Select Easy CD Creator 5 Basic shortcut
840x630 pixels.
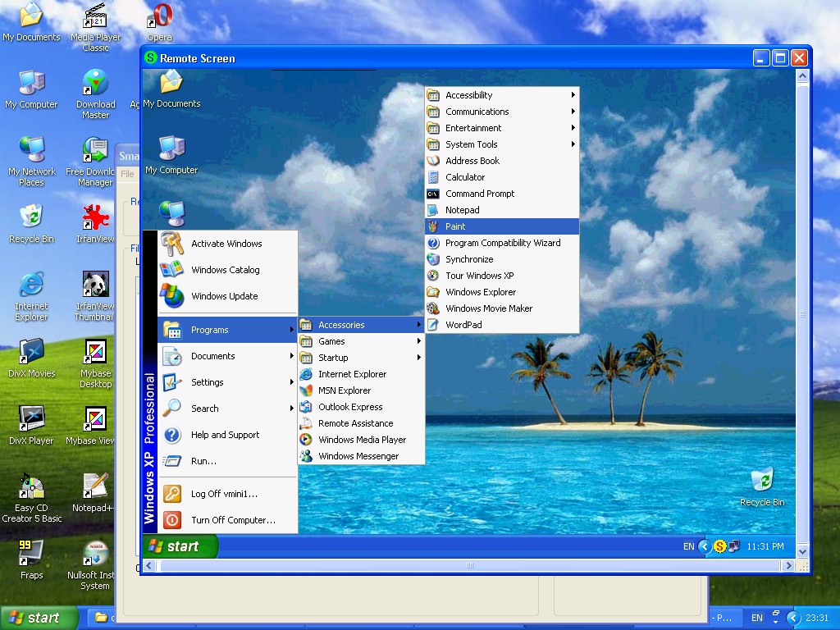coord(32,498)
